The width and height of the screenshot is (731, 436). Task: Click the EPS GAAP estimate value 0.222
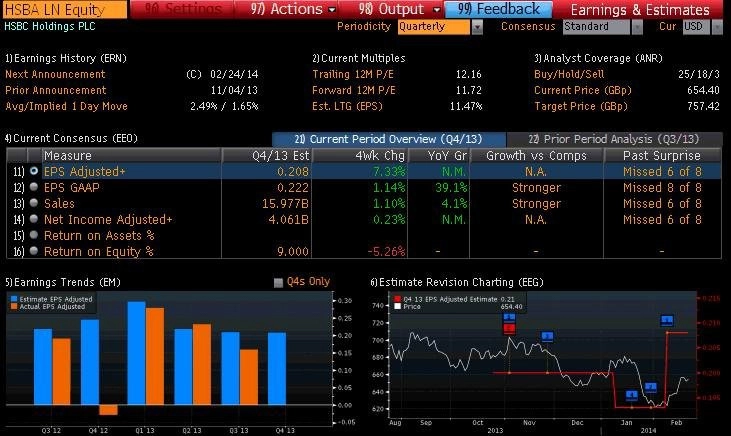[293, 187]
